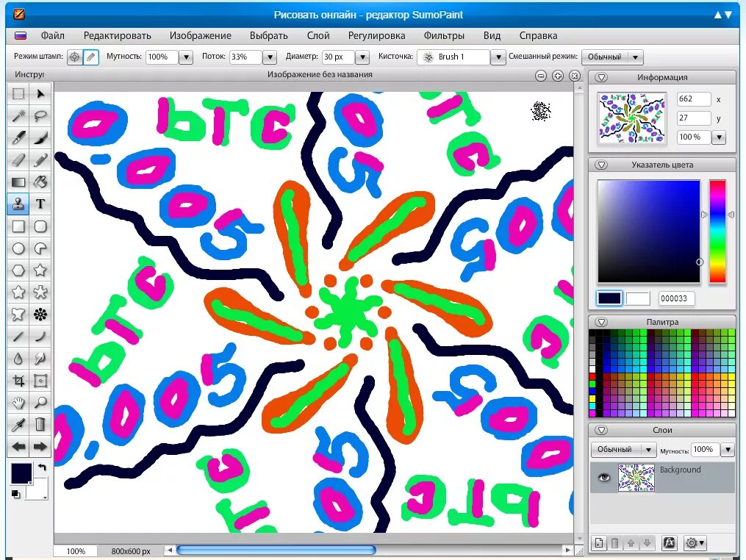
Task: Open the Поток flow dropdown
Action: point(270,57)
